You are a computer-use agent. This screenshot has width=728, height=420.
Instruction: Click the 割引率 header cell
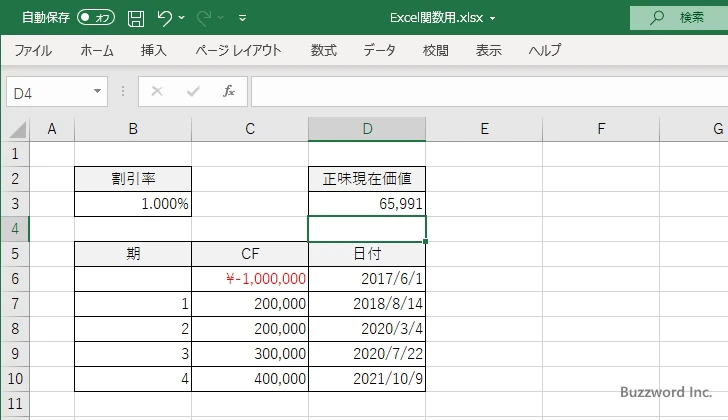coord(133,179)
